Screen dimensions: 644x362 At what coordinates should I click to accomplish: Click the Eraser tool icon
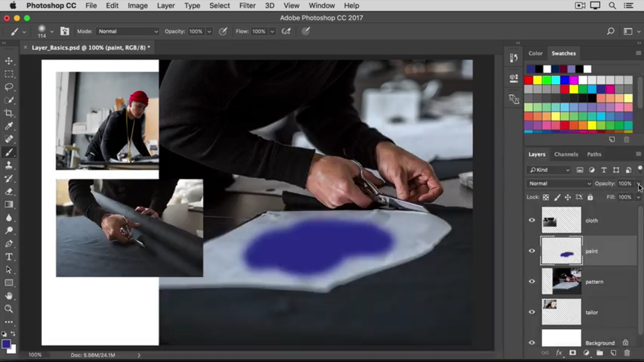click(9, 192)
